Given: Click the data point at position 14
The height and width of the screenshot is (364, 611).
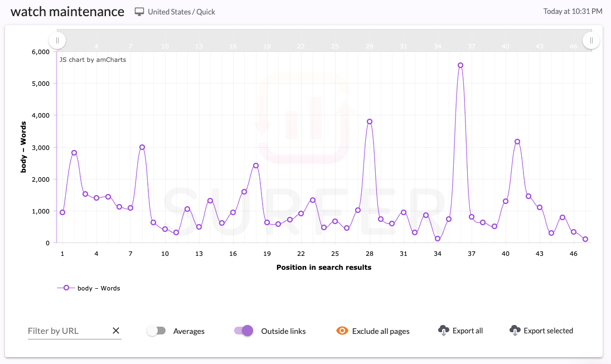Looking at the screenshot, I should pyautogui.click(x=210, y=201).
